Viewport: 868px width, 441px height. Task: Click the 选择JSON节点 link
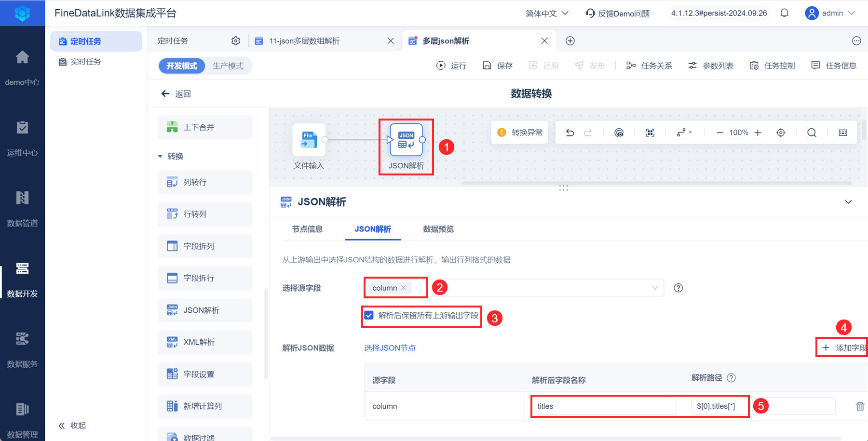pyautogui.click(x=390, y=348)
